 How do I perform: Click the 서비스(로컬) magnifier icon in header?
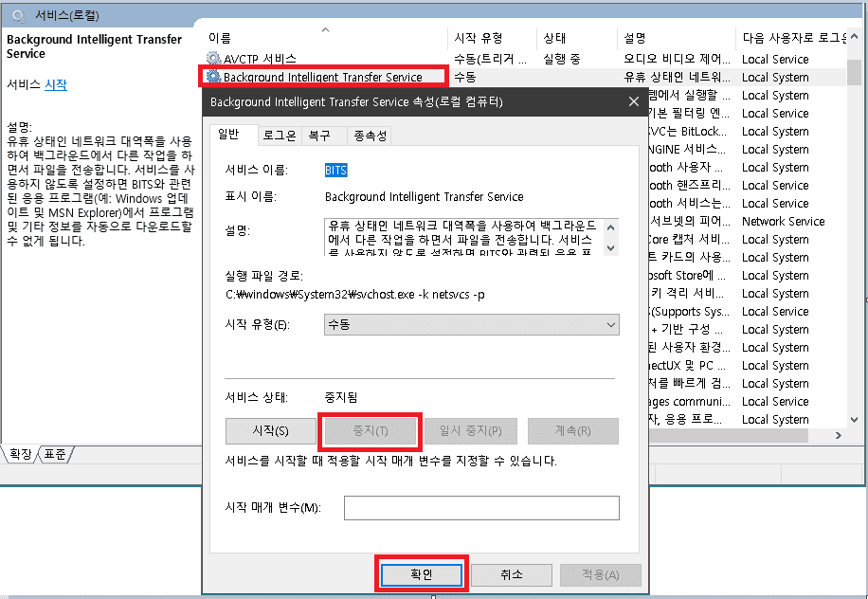(18, 15)
